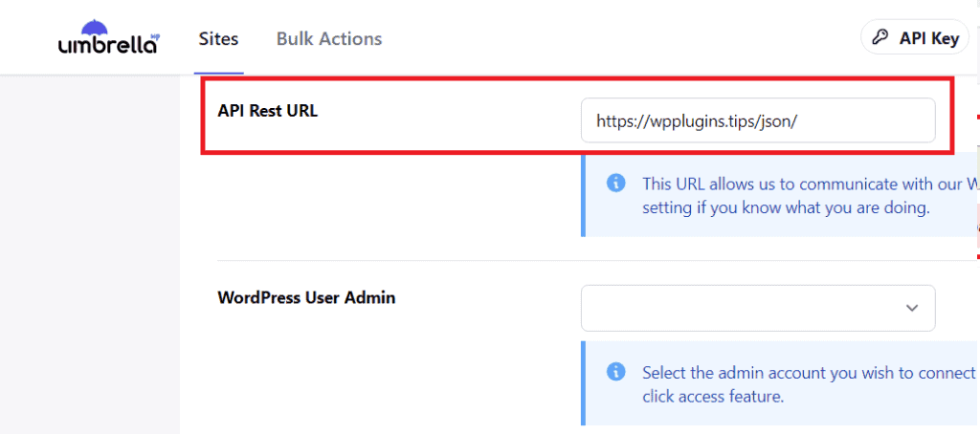This screenshot has height=434, width=980.
Task: Click the Umbrella logo umbrella icon
Action: pyautogui.click(x=95, y=28)
